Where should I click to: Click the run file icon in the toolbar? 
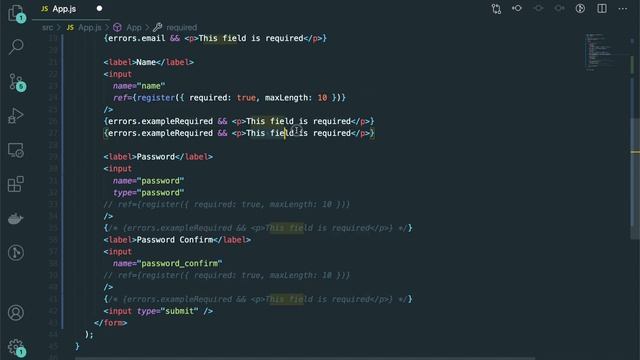(580, 9)
